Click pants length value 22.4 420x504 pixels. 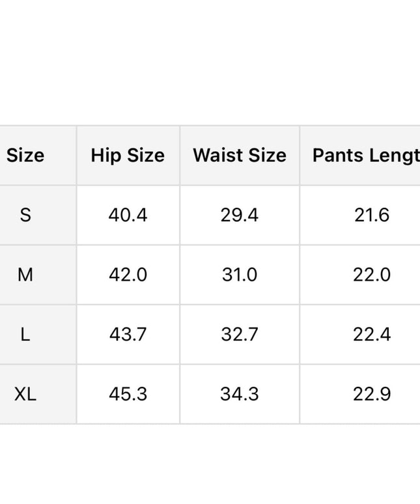[x=372, y=335]
